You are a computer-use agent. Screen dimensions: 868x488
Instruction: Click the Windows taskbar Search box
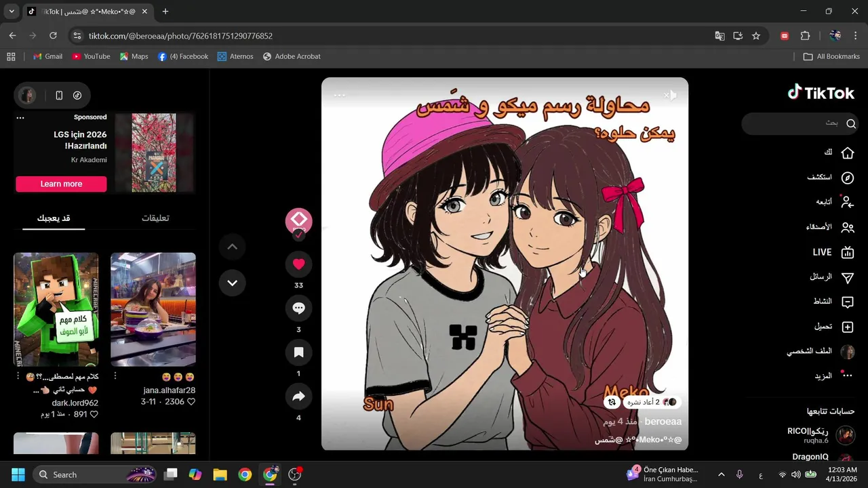point(95,474)
